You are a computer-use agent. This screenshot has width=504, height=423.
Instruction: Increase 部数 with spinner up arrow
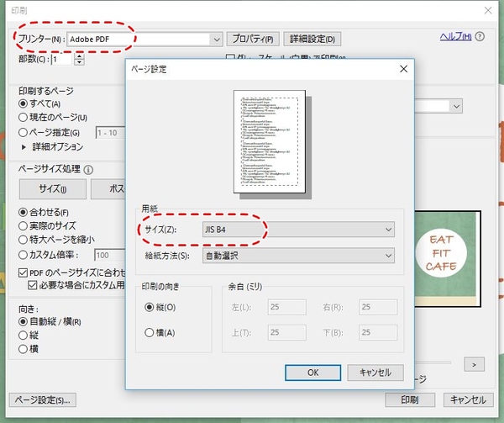pyautogui.click(x=79, y=56)
